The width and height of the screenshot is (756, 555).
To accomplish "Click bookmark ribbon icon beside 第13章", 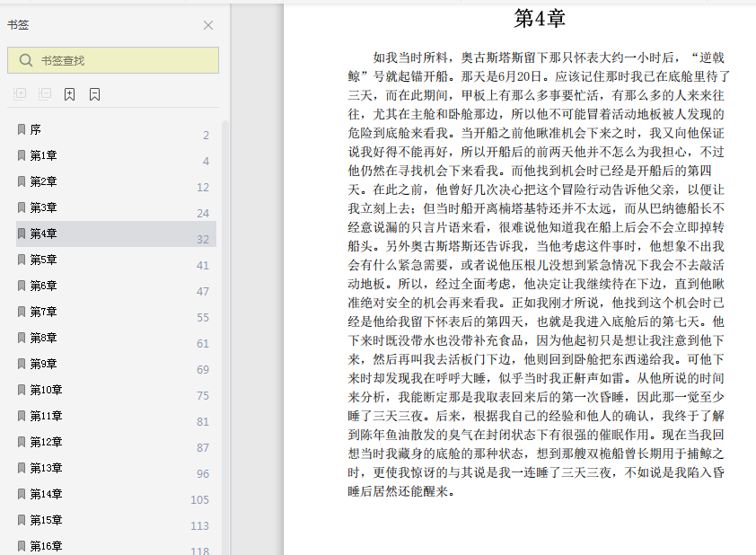I will (x=22, y=468).
